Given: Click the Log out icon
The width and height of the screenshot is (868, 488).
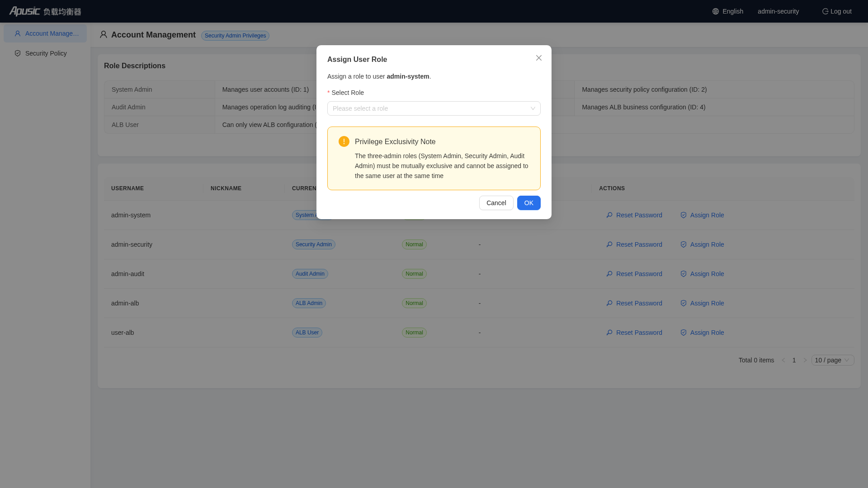Looking at the screenshot, I should (x=825, y=11).
